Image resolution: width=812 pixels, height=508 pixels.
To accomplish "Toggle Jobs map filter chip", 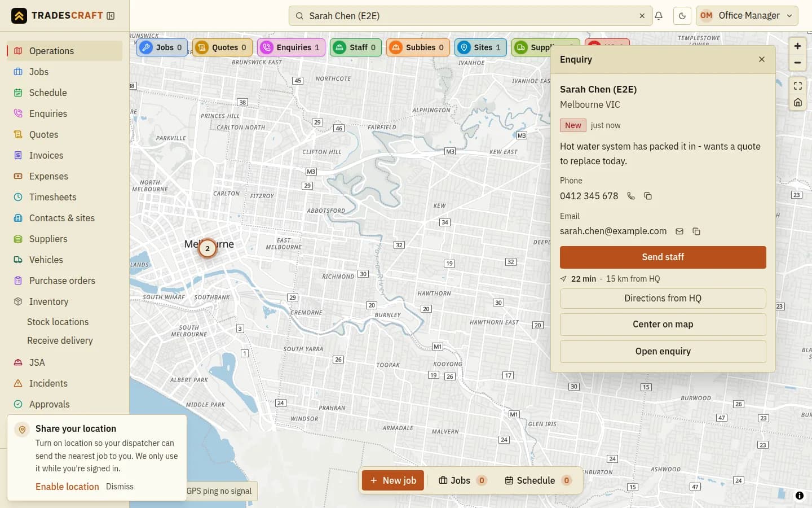I will [162, 47].
